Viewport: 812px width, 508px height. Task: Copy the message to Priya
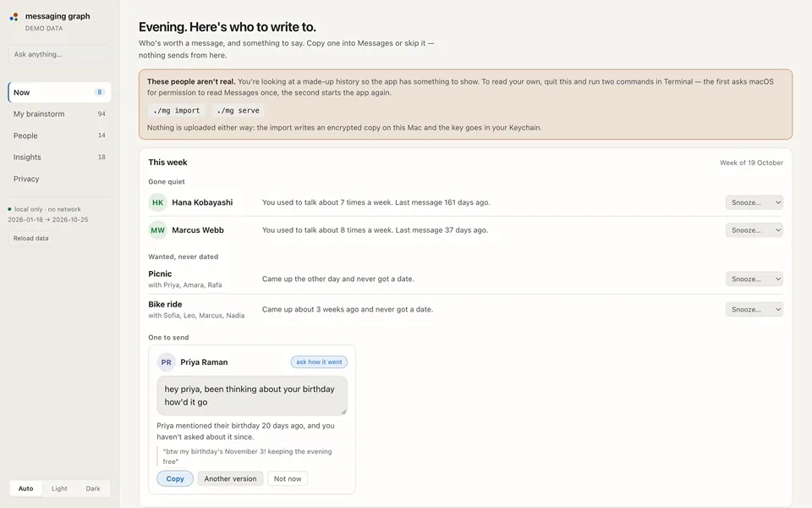pos(175,478)
